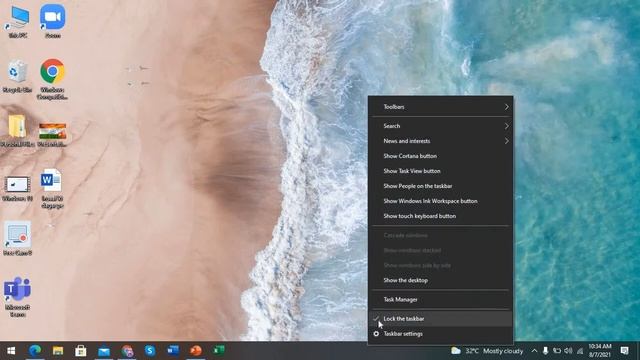The height and width of the screenshot is (360, 640).
Task: Open the Google Chrome desktop shortcut
Action: [52, 78]
